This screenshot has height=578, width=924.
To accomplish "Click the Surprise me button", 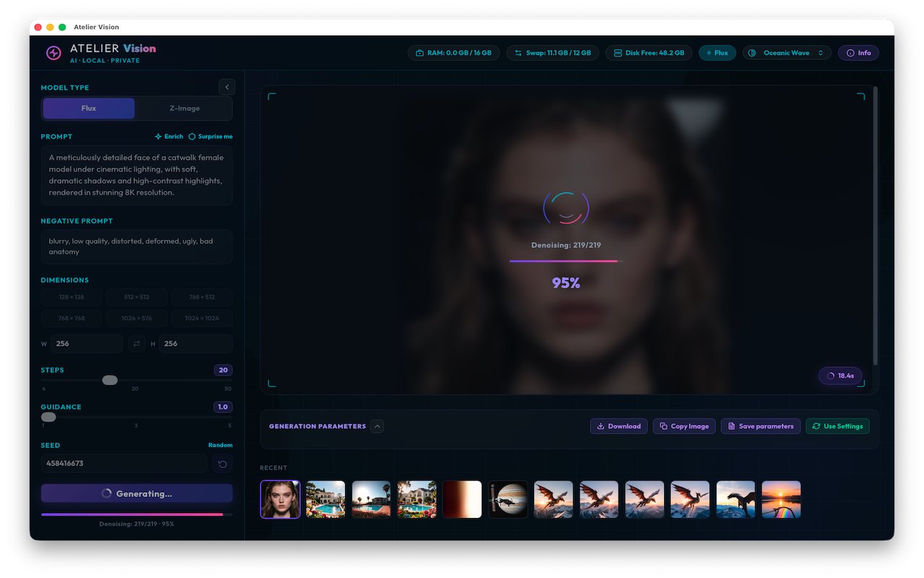I will pyautogui.click(x=211, y=137).
